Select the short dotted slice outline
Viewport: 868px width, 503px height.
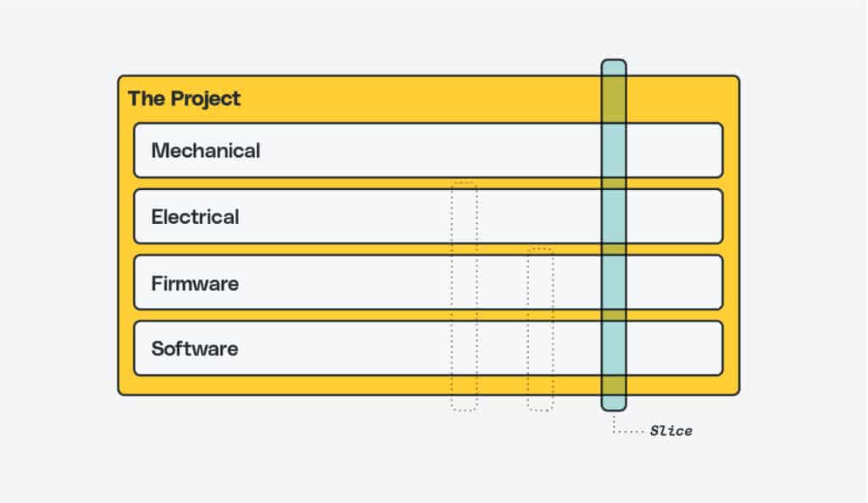540,330
